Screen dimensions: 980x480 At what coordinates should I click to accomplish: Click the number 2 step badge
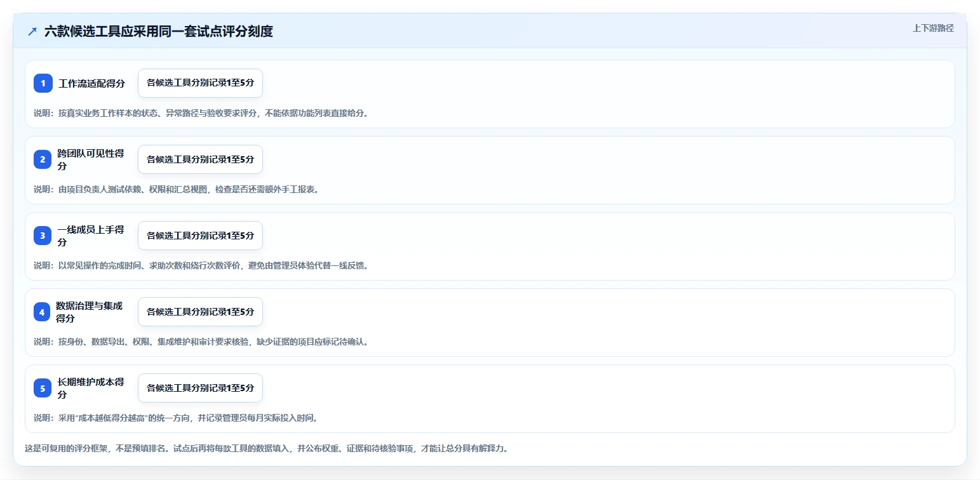[x=43, y=159]
